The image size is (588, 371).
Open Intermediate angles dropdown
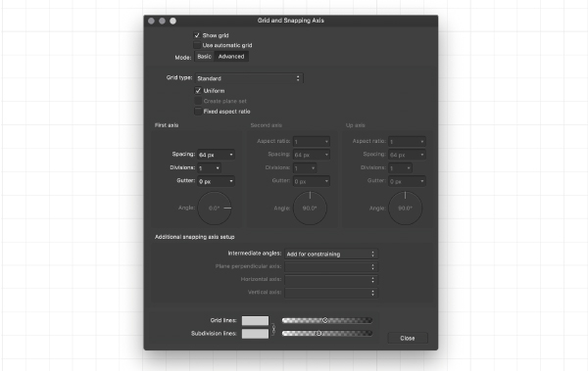331,254
